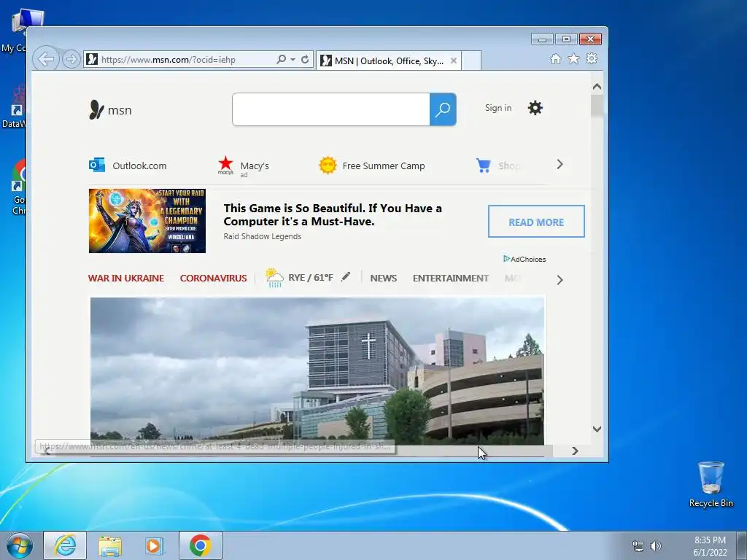Click the shopping cart icon
Screen dimensions: 747x560
click(x=484, y=166)
